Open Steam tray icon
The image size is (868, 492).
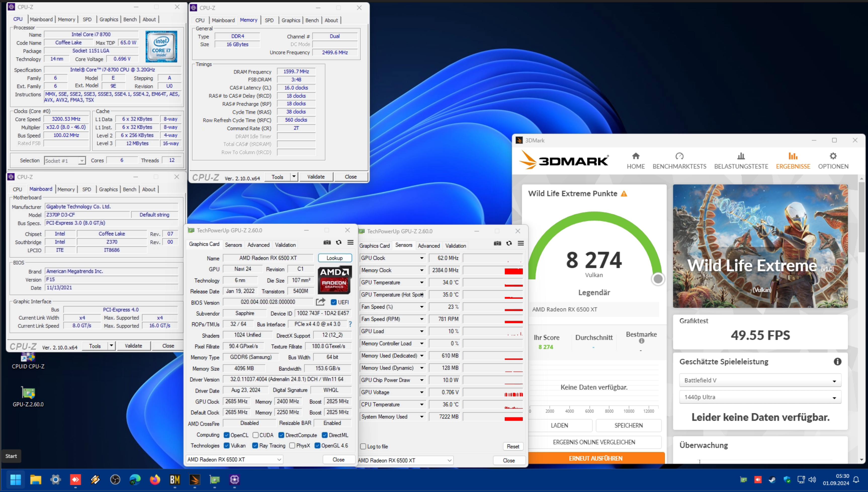coord(772,479)
